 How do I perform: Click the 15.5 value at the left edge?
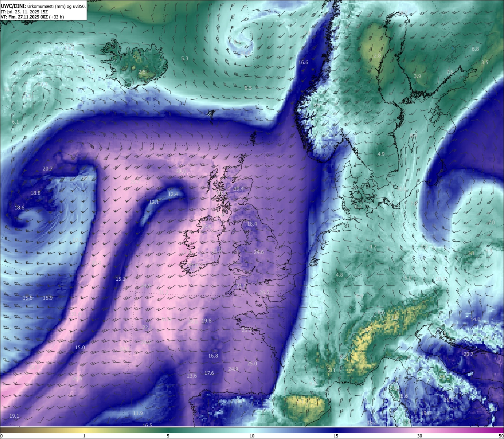click(28, 298)
